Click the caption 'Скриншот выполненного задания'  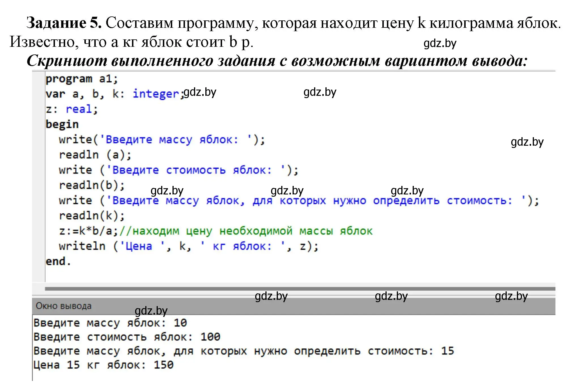point(151,61)
